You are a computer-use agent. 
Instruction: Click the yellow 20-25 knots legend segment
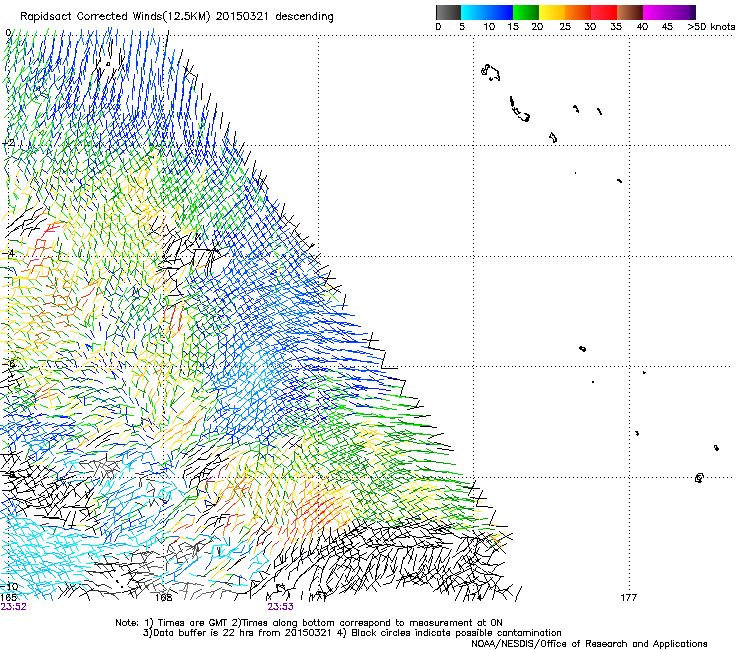tap(552, 12)
